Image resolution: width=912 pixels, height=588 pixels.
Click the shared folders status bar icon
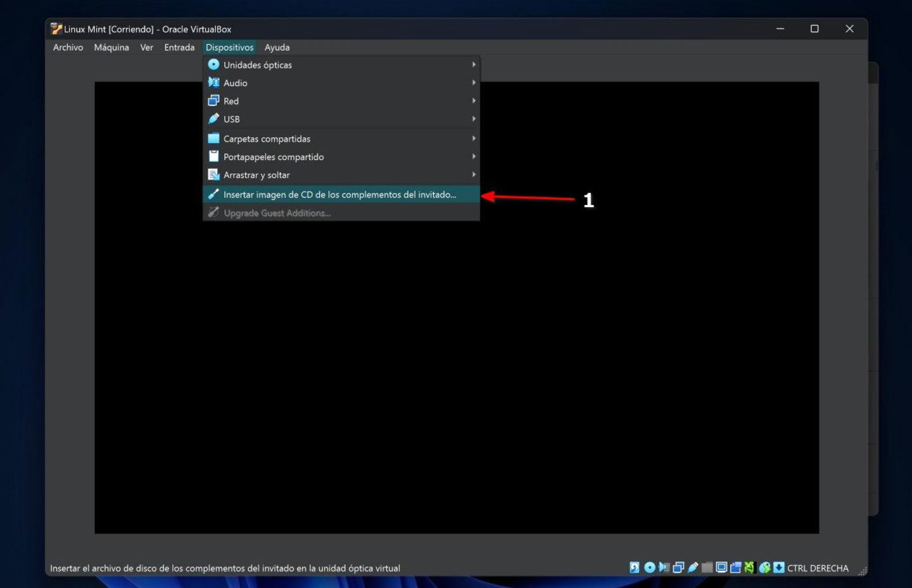click(x=707, y=568)
